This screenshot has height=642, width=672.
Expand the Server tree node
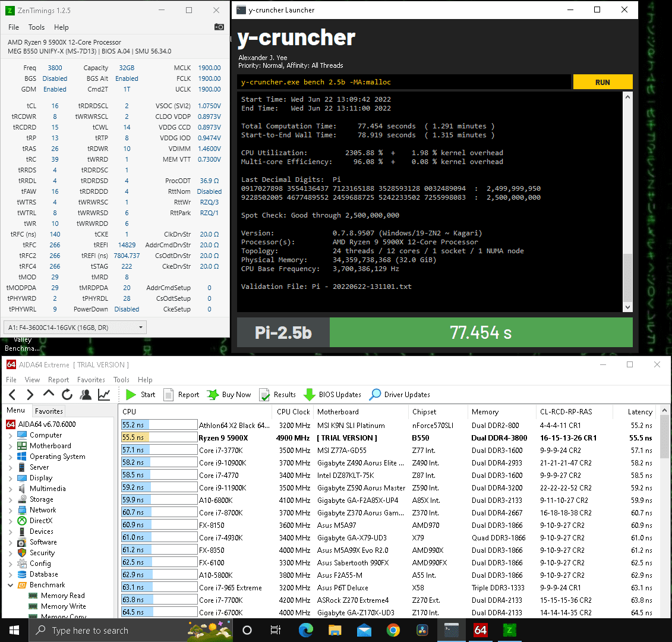coord(10,467)
